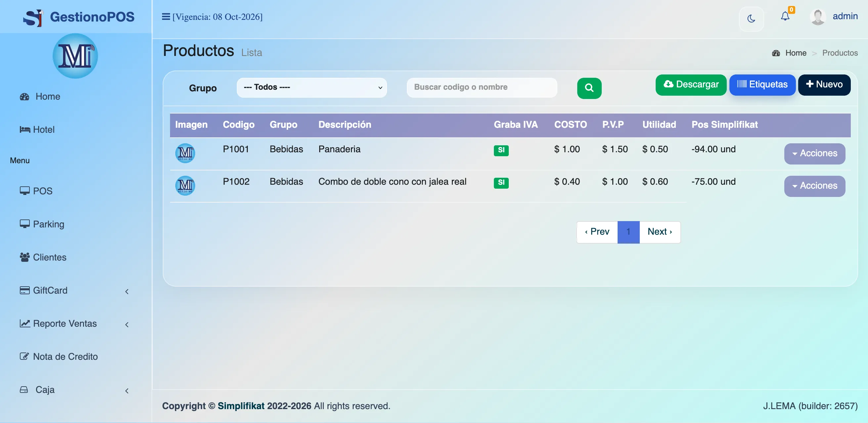Toggle the hamburger sidebar menu icon
The image size is (868, 423).
coord(166,17)
